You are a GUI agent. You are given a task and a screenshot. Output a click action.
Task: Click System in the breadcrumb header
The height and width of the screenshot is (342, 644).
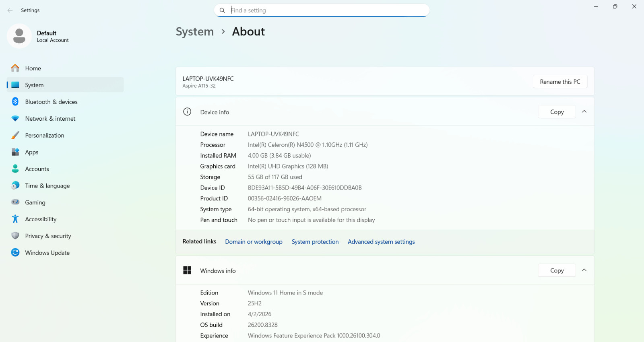[195, 32]
